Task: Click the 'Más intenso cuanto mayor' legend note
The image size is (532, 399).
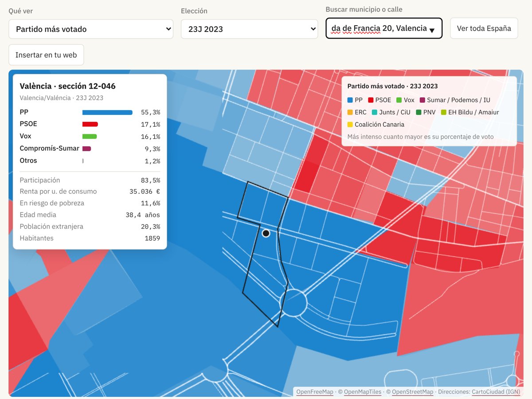Action: pos(420,137)
